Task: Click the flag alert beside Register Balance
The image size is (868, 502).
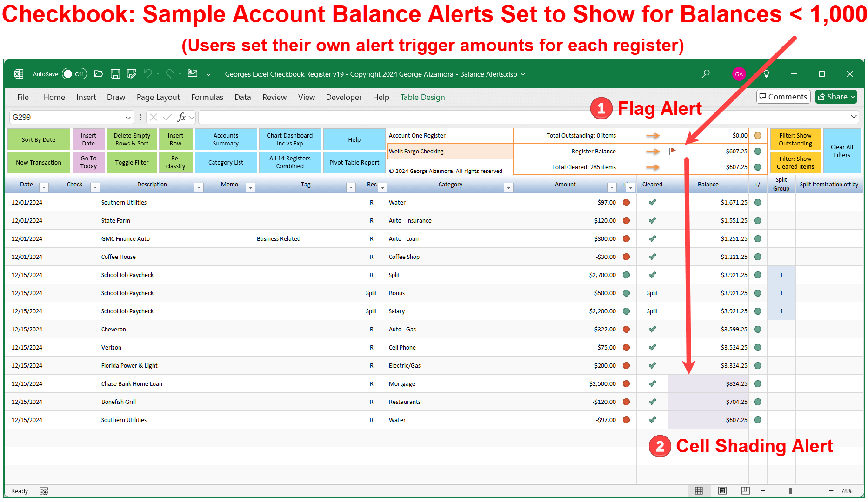Action: point(672,151)
